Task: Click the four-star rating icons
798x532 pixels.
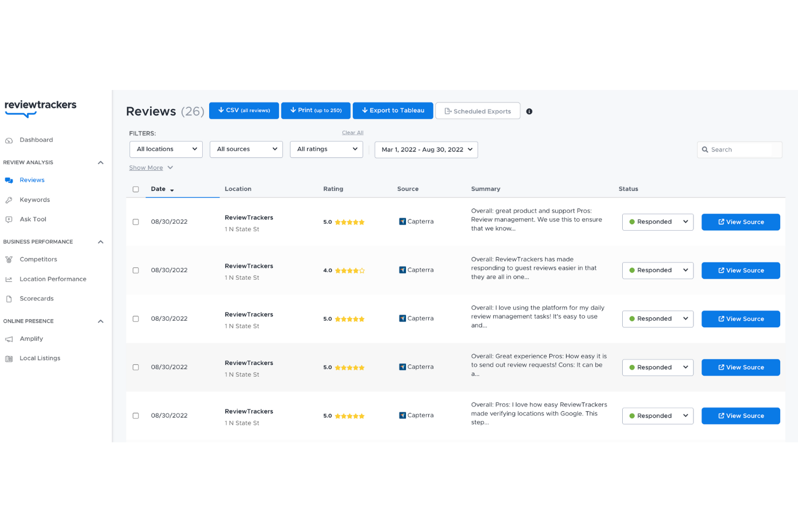Action: (349, 271)
